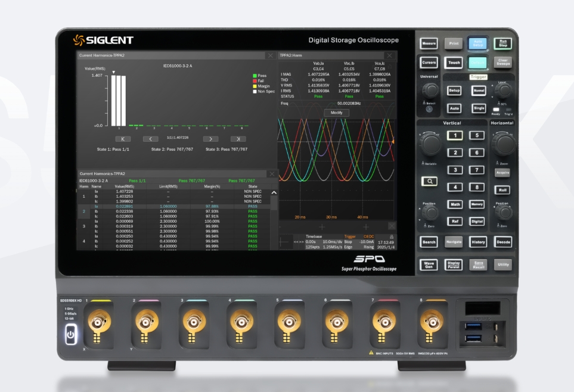Toggle the Touch screen button

[x=454, y=63]
